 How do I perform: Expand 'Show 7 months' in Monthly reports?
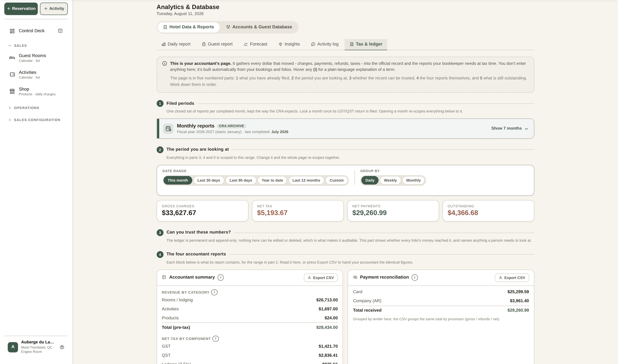509,129
